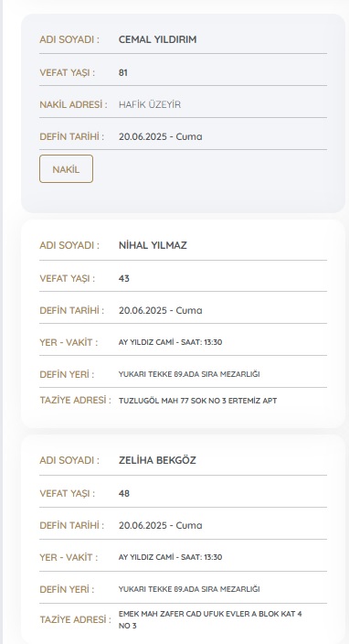Viewport: 349px width, 644px height.
Task: Select the name ZELİHA BEKGÖZ
Action: coord(157,460)
